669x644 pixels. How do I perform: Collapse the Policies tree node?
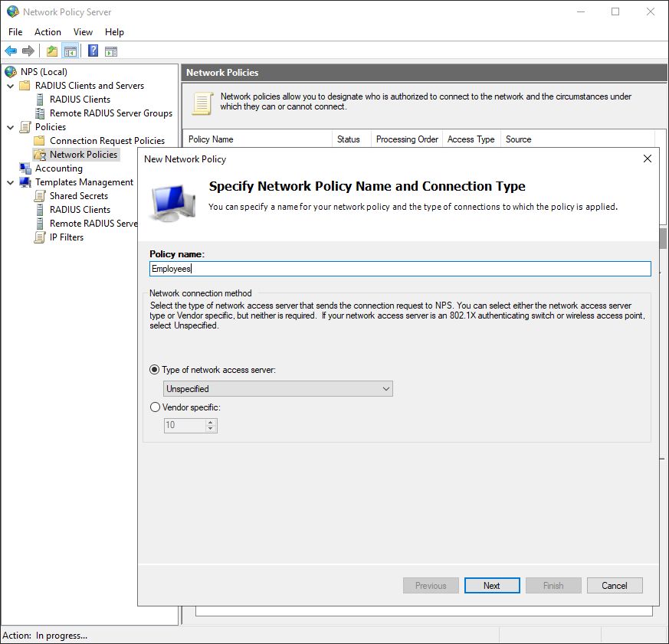pyautogui.click(x=11, y=127)
